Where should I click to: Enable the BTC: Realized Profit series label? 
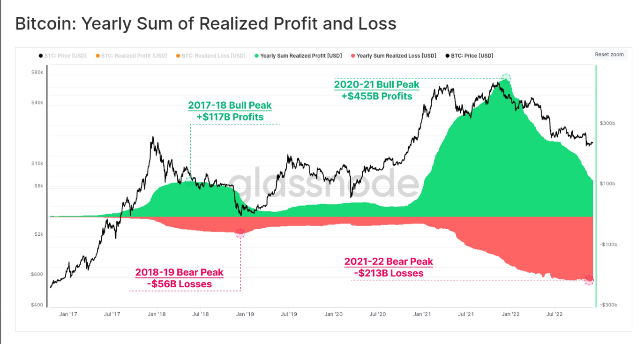coord(134,56)
